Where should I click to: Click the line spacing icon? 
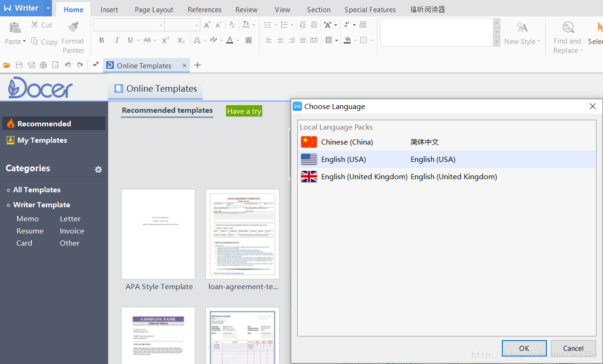[329, 40]
